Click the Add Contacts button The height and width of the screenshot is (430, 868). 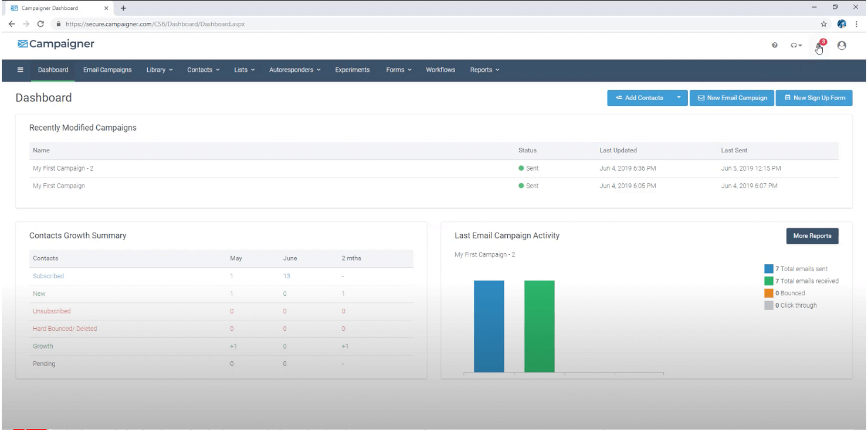pyautogui.click(x=639, y=98)
